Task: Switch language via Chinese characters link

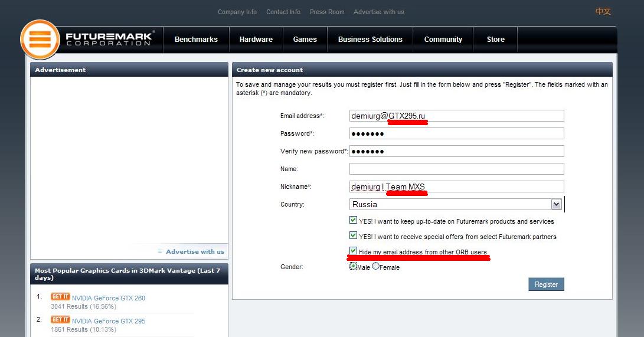Action: (x=603, y=12)
